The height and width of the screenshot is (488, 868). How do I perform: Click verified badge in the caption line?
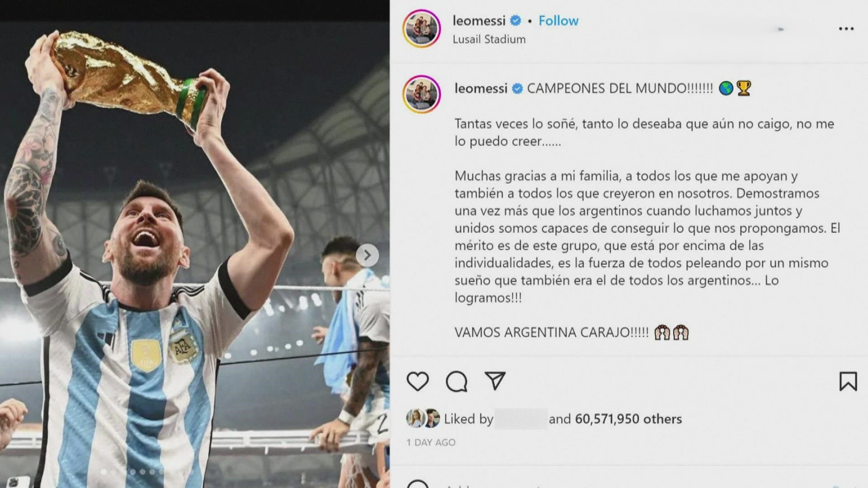point(517,89)
